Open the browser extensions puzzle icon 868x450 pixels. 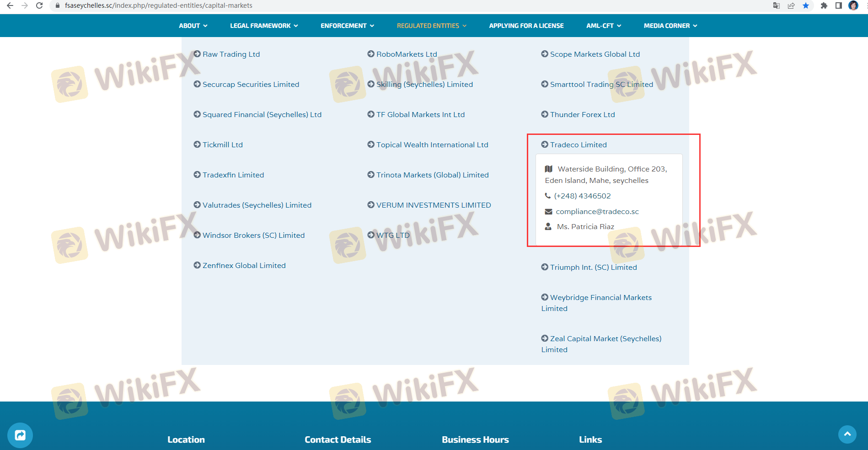[x=824, y=5]
